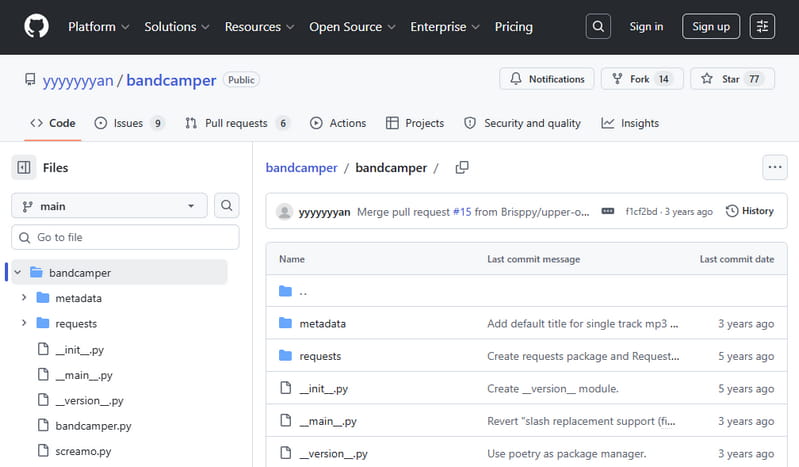799x467 pixels.
Task: Click yyyyyyyan avatar in commit bar
Action: pyautogui.click(x=284, y=211)
